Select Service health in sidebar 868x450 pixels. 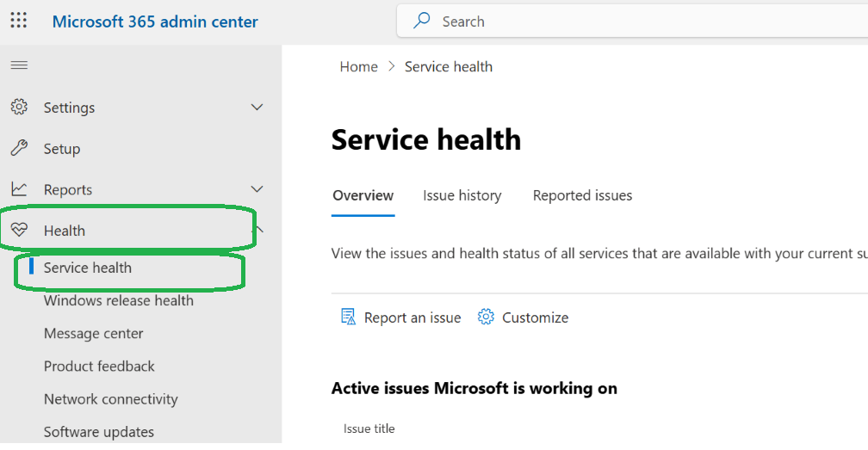tap(88, 268)
